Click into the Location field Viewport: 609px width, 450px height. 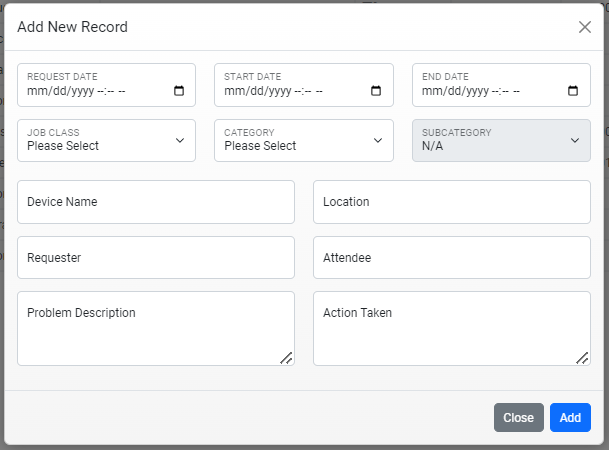click(x=452, y=202)
